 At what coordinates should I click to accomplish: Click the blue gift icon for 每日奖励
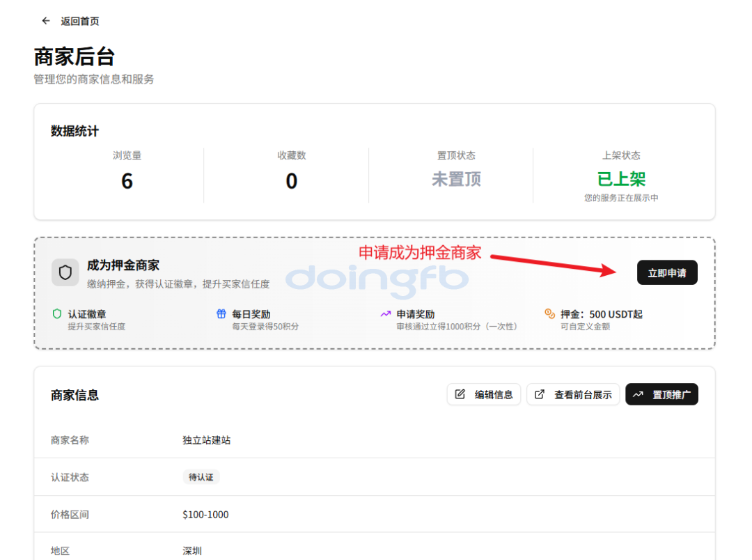221,314
